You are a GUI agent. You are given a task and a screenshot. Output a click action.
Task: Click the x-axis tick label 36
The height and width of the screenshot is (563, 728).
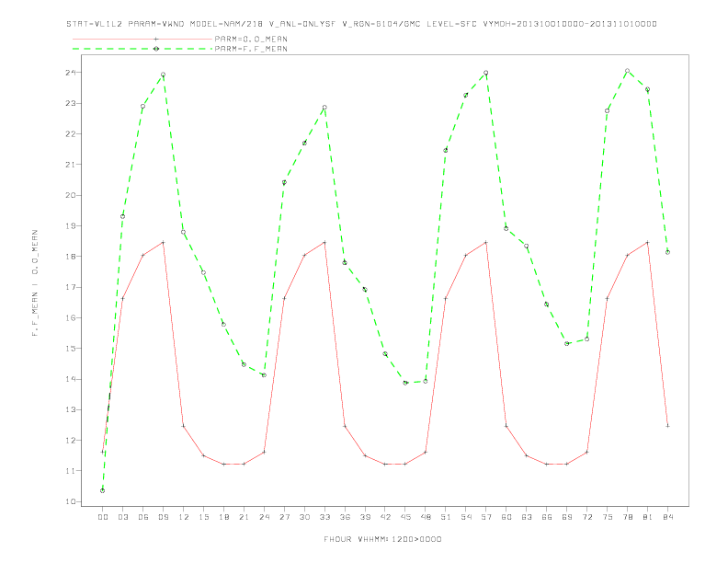point(345,517)
